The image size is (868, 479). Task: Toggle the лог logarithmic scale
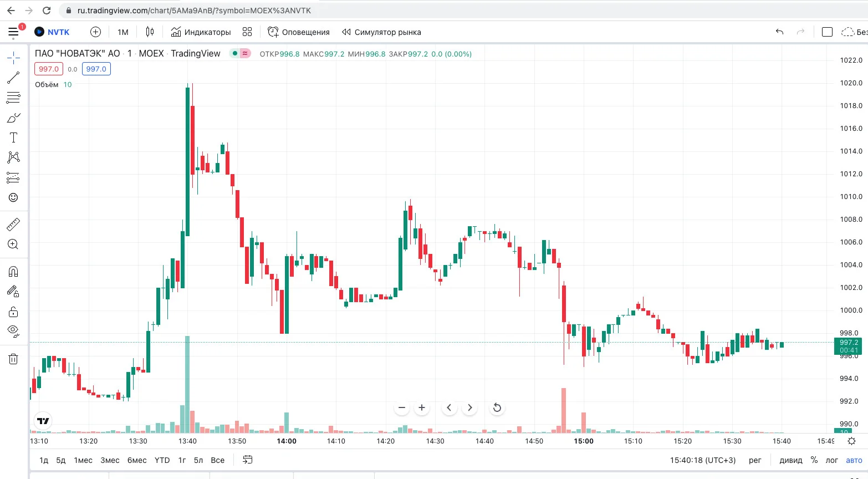coord(832,460)
